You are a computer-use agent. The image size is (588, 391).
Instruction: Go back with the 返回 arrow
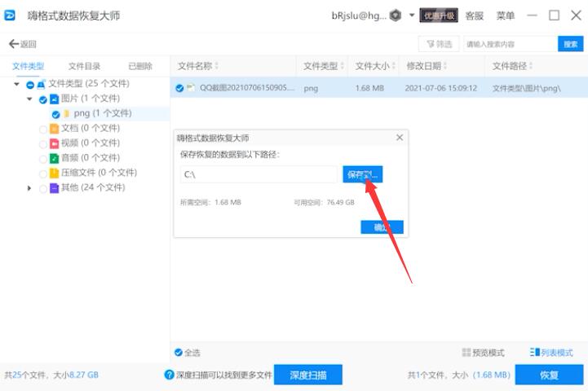(x=23, y=44)
